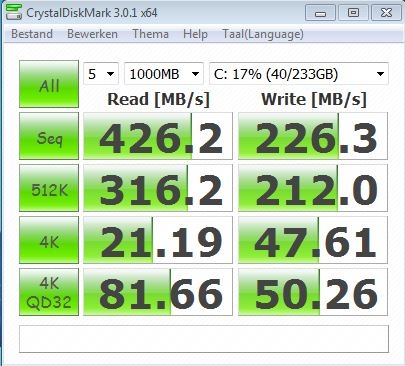Open the drive selector C: 17% dropdown
Image resolution: width=405 pixels, height=366 pixels.
pyautogui.click(x=299, y=74)
